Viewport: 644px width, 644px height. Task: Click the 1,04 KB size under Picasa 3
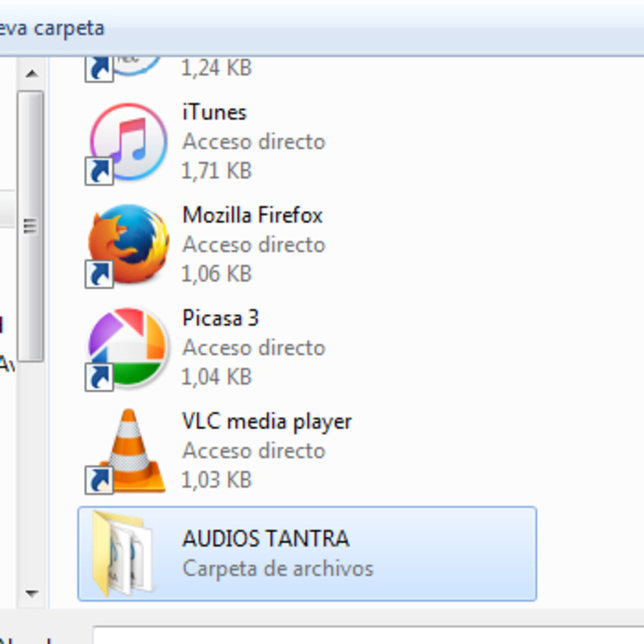click(217, 377)
